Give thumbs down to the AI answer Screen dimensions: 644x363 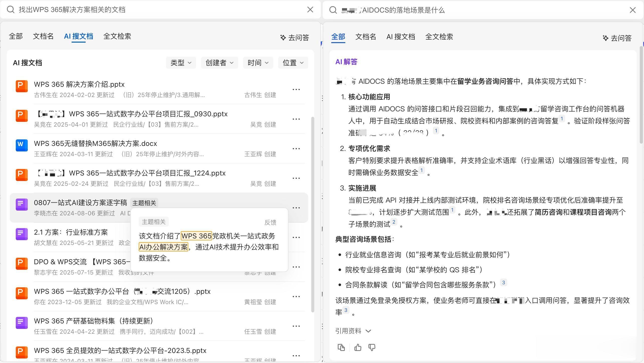372,347
